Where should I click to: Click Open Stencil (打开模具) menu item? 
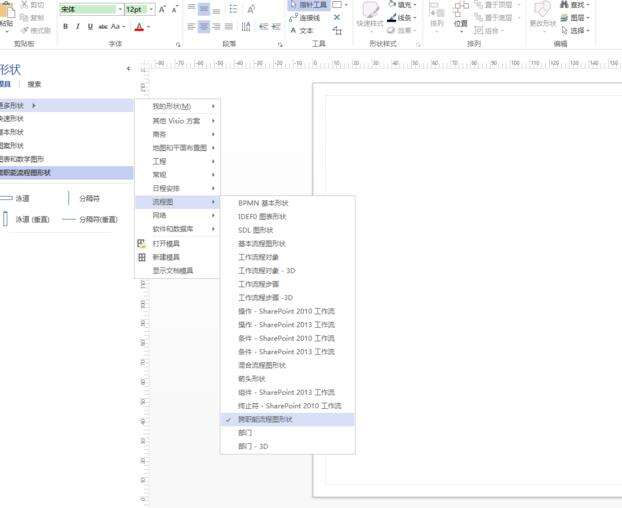point(177,243)
